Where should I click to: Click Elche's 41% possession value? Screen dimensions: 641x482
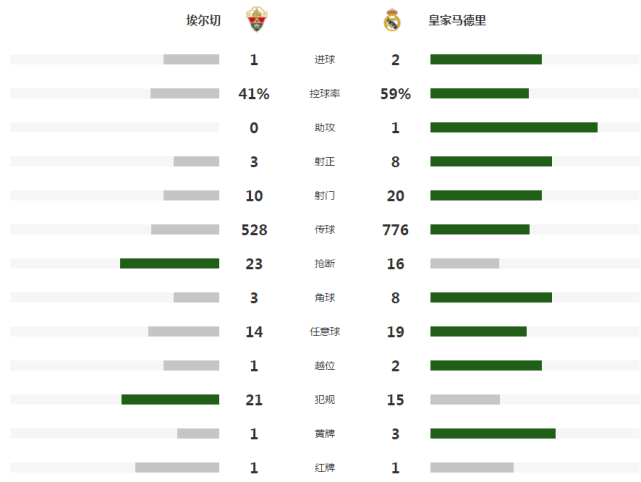(254, 94)
